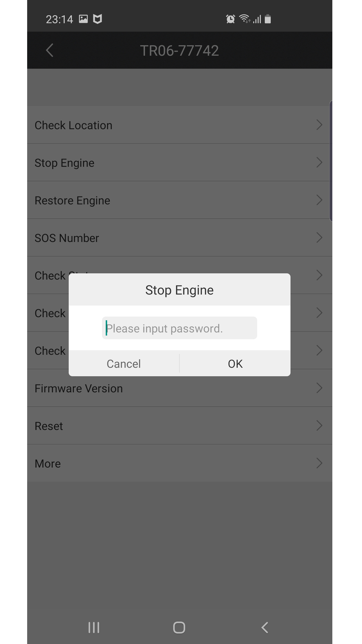362x644 pixels.
Task: Focus the password input field
Action: click(x=179, y=328)
